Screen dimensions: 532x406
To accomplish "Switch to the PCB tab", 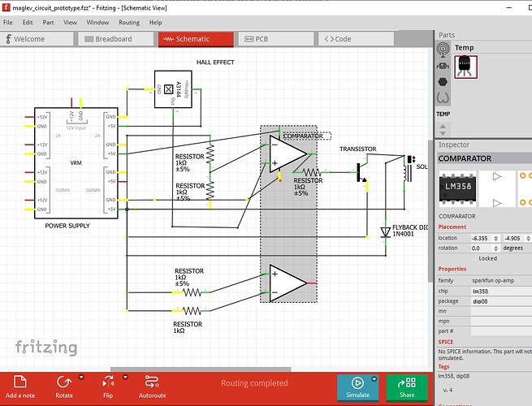I will point(276,39).
